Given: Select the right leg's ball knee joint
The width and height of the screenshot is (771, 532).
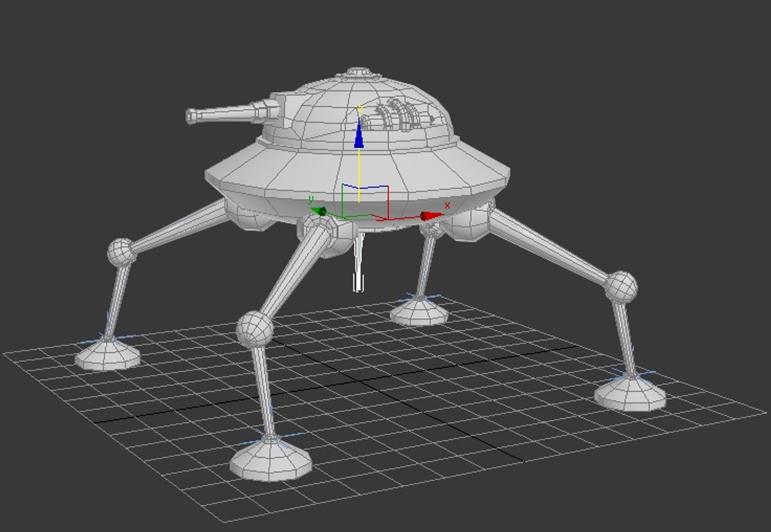Looking at the screenshot, I should point(621,287).
